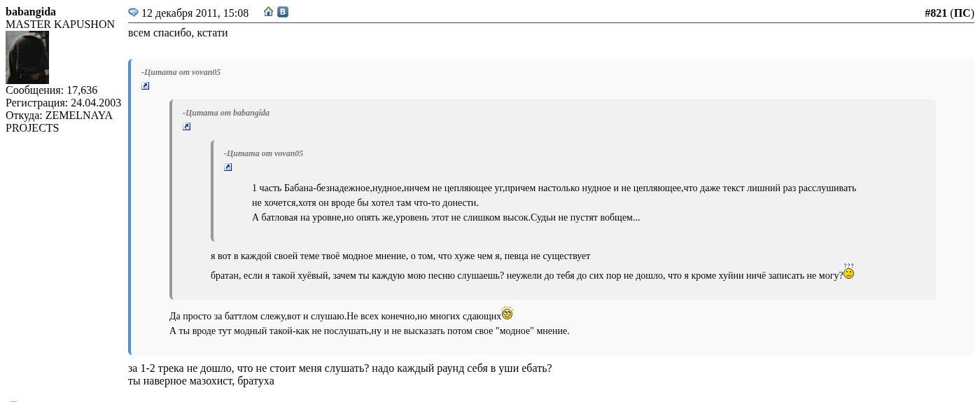Click the babangida user avatar image

(x=27, y=57)
